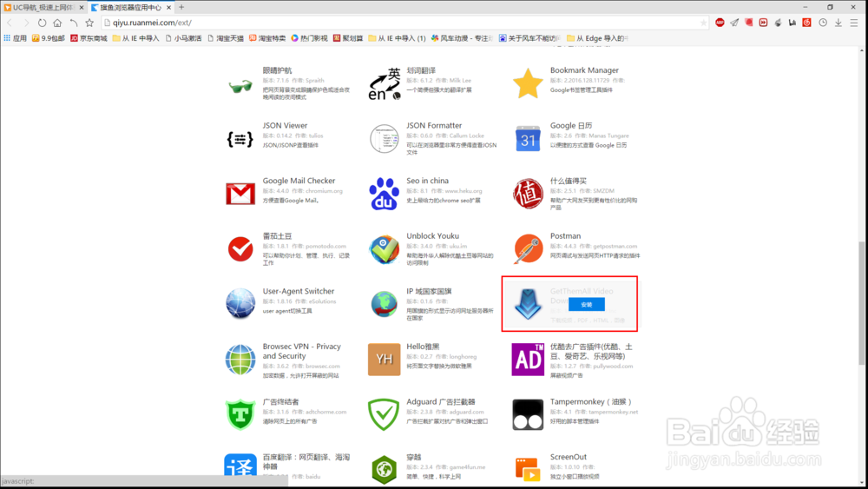Click the Baidu Translate 译 icon
This screenshot has width=868, height=489.
pyautogui.click(x=240, y=466)
